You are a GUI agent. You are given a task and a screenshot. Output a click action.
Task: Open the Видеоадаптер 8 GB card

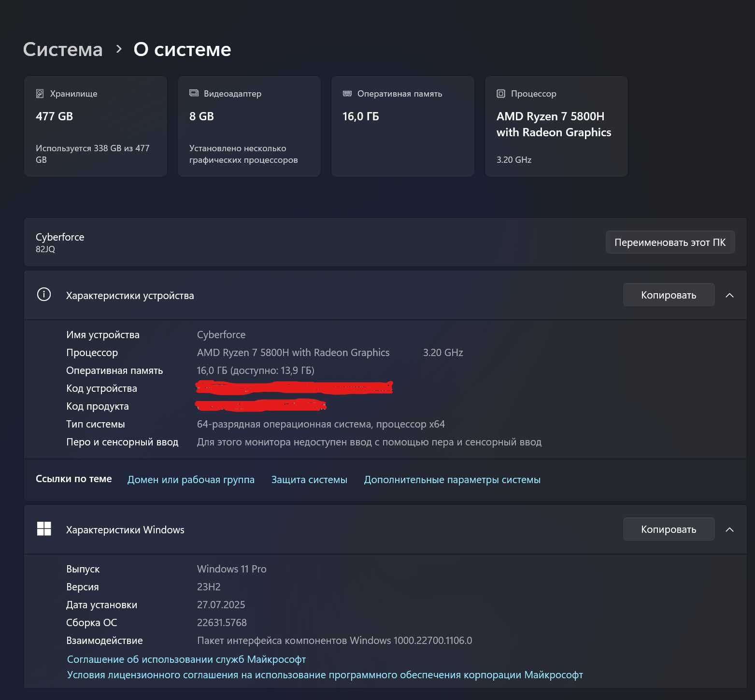(249, 126)
